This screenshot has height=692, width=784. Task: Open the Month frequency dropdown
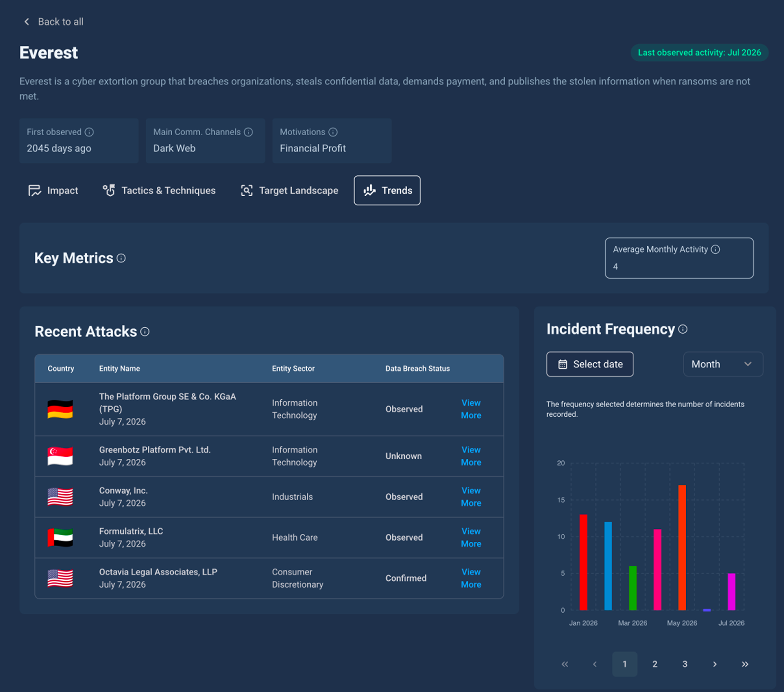723,364
